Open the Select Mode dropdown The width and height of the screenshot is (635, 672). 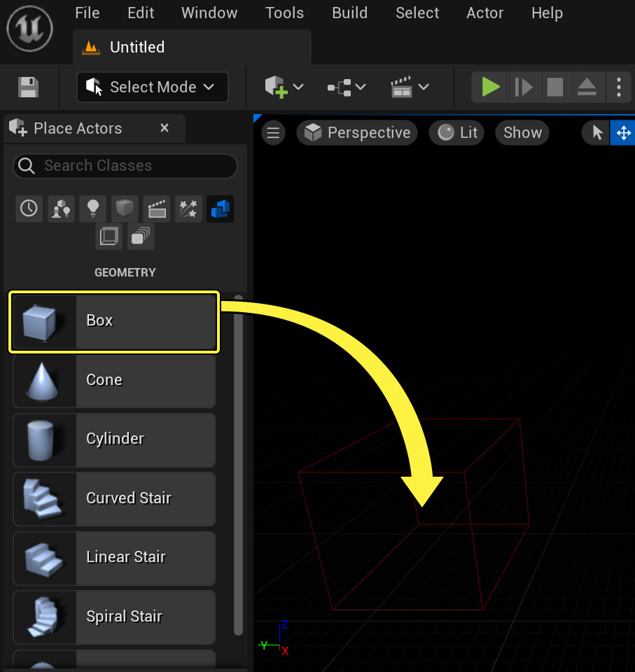pyautogui.click(x=151, y=87)
